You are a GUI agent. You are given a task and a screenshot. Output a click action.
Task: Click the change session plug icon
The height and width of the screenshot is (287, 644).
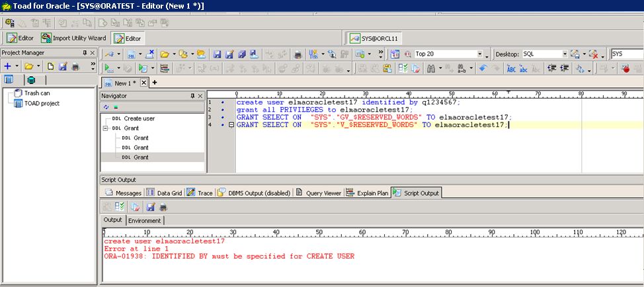109,54
